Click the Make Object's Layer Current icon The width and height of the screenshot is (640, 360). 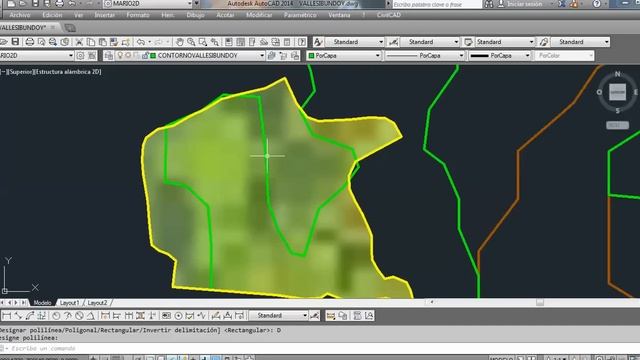click(271, 56)
